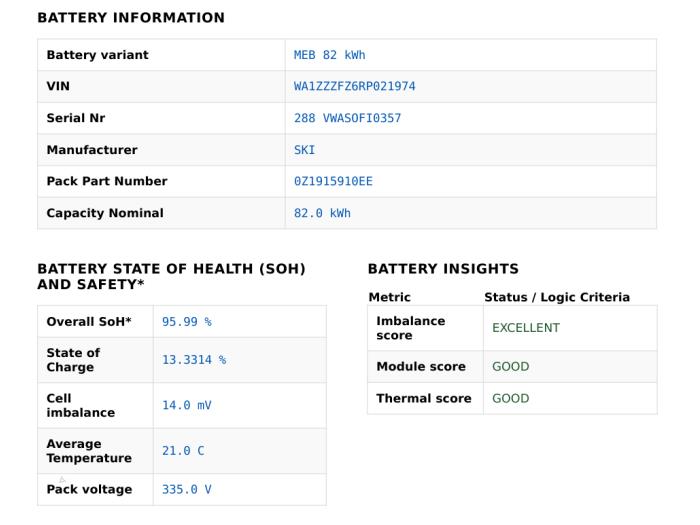Click the '82.0 kWh' nominal capacity value
Image resolution: width=700 pixels, height=525 pixels.
click(x=322, y=213)
